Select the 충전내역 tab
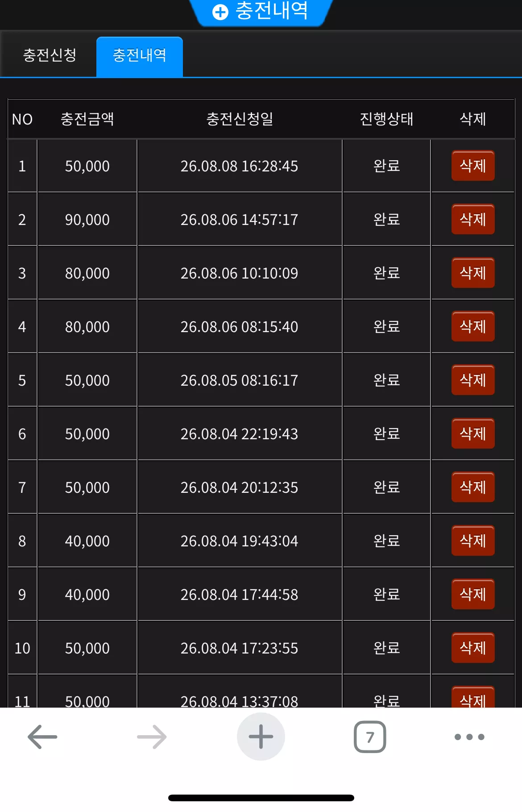 (140, 56)
